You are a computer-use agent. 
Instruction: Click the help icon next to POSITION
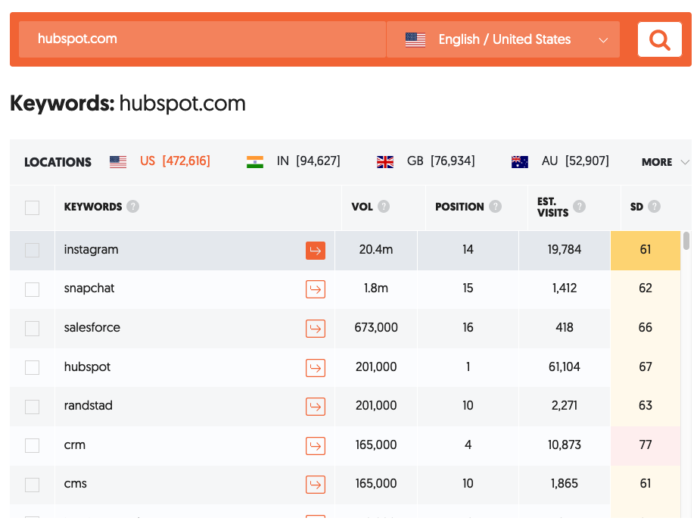495,207
